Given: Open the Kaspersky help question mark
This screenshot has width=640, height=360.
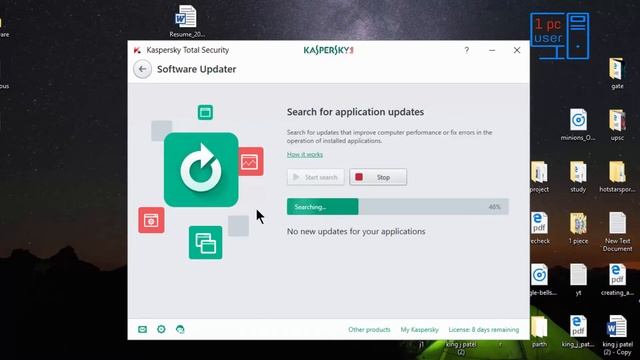Looking at the screenshot, I should coord(467,50).
